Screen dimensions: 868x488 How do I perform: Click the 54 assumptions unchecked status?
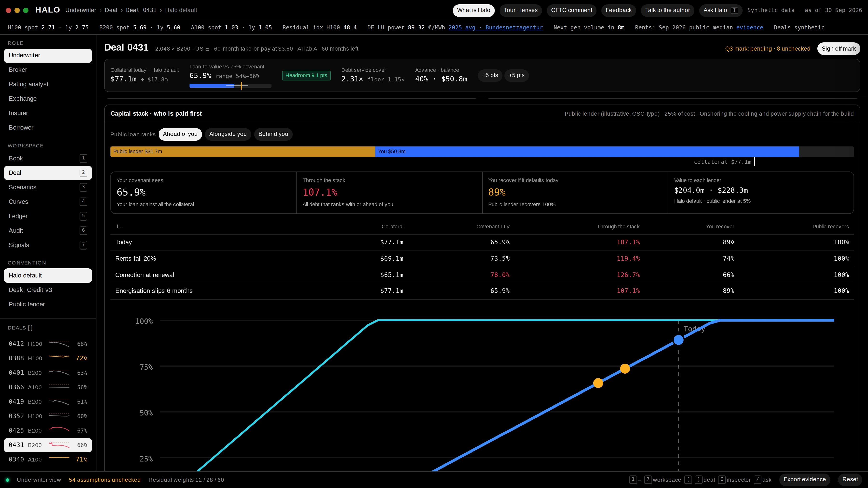[104, 480]
